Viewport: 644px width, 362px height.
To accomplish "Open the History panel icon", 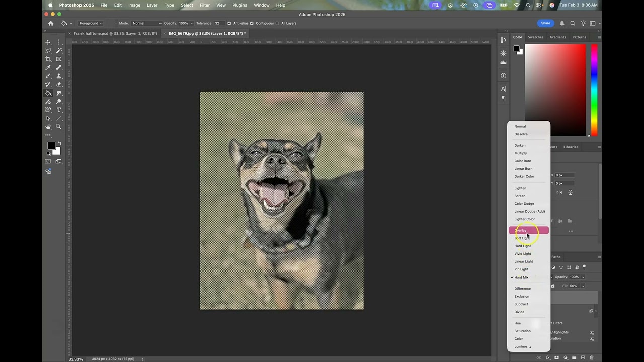I will [x=503, y=40].
